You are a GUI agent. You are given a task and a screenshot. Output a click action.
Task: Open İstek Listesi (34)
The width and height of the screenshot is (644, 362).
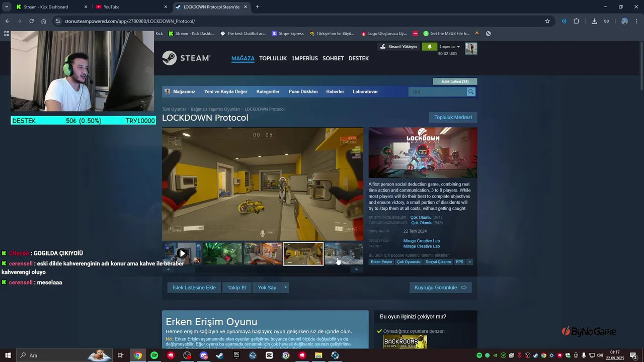coord(455,81)
